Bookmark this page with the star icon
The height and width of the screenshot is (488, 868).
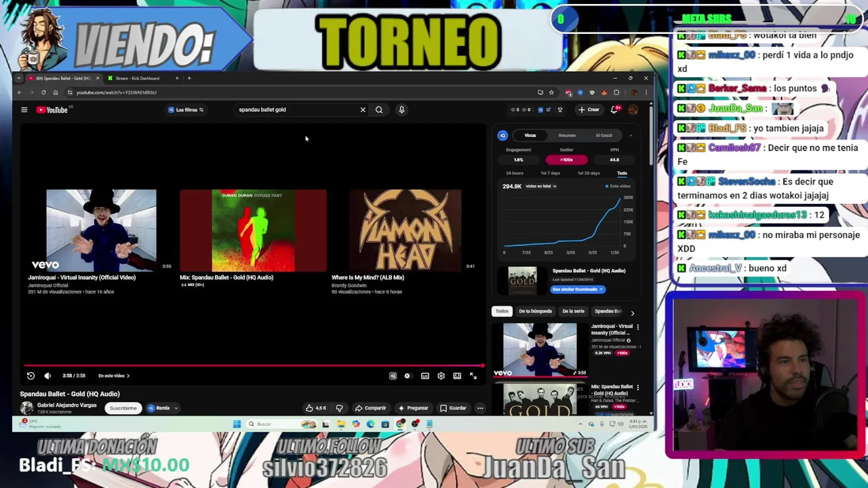pyautogui.click(x=551, y=92)
